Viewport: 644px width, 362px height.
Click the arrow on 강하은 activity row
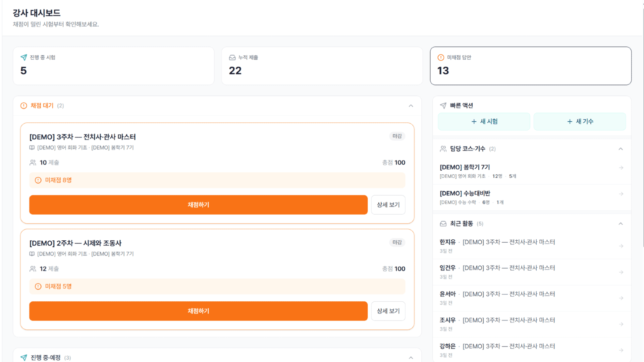(621, 350)
